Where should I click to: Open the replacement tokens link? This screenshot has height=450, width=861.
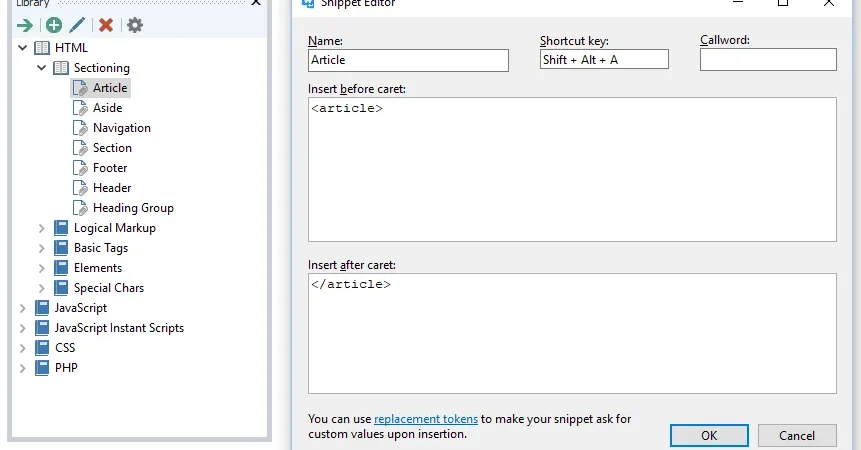point(426,419)
